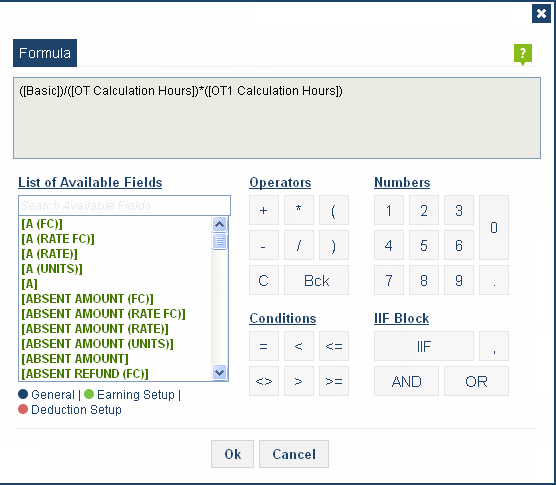Click the OR logical button
Screen dimensions: 556x485
coord(476,381)
